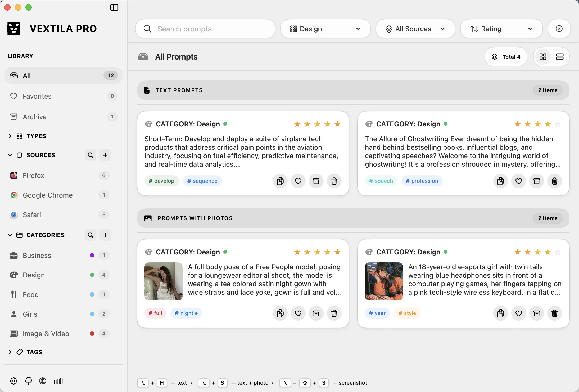Switch to list view layout
579x392 pixels.
click(560, 57)
